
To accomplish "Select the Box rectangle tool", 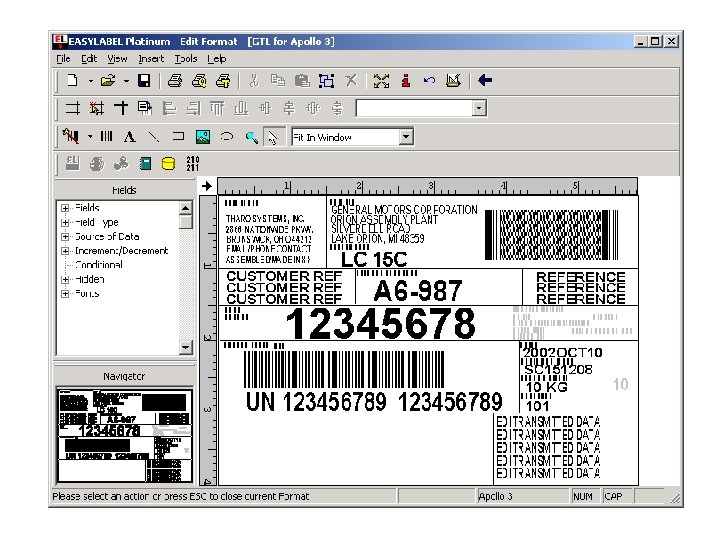I will (x=178, y=136).
